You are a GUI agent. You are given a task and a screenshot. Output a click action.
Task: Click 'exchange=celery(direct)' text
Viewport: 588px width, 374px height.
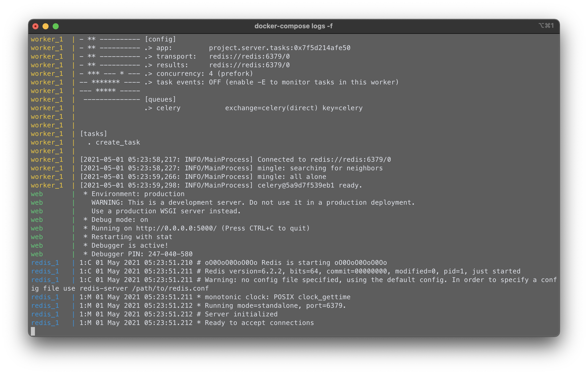coord(271,108)
